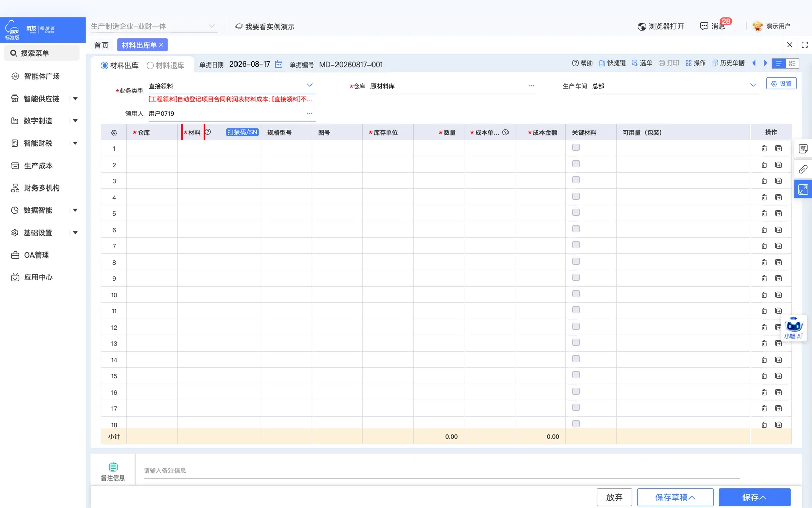812x508 pixels.
Task: Click the 保存草稿 button
Action: (x=675, y=497)
